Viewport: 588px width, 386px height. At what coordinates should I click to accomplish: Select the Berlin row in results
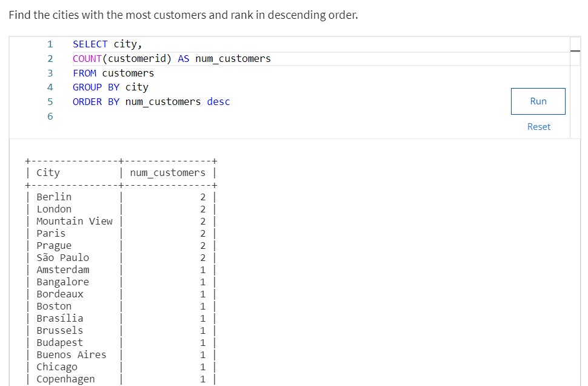pos(54,197)
